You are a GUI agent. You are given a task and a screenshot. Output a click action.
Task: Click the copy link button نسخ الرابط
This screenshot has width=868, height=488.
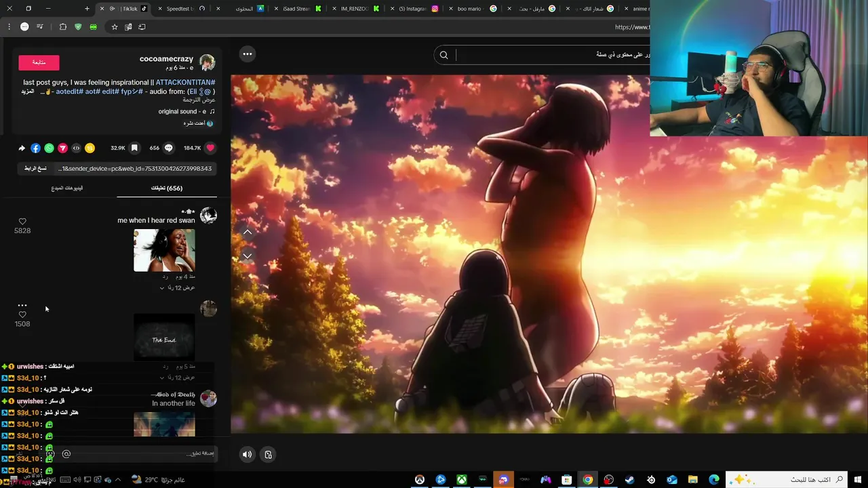click(x=35, y=168)
